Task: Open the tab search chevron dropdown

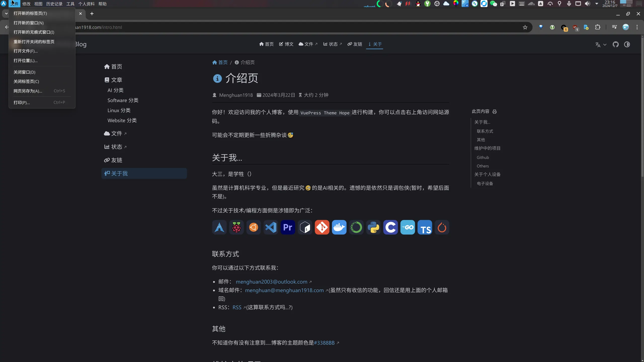Action: [6, 14]
